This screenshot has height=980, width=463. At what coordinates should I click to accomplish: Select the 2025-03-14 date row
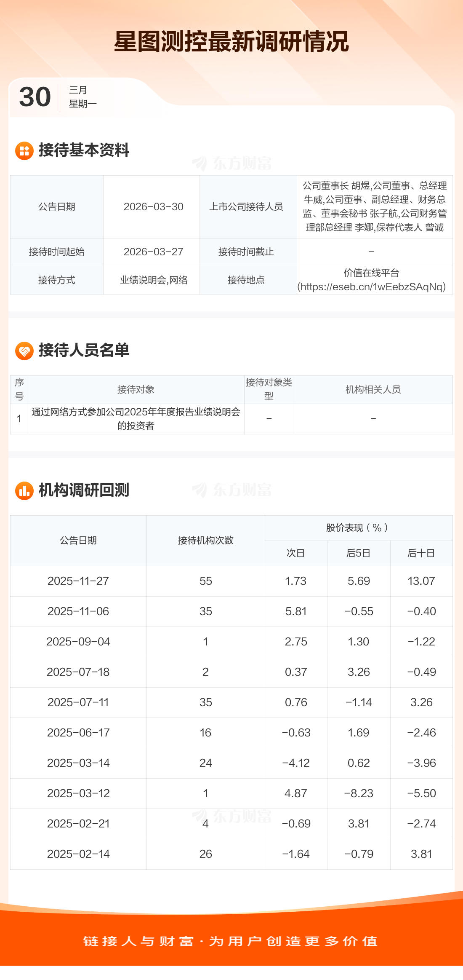pyautogui.click(x=231, y=763)
